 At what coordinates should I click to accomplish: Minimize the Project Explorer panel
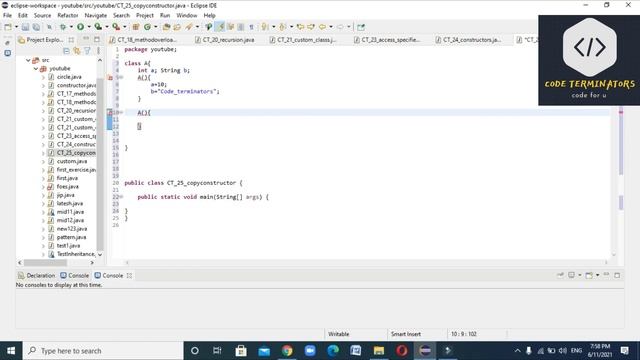click(x=86, y=39)
